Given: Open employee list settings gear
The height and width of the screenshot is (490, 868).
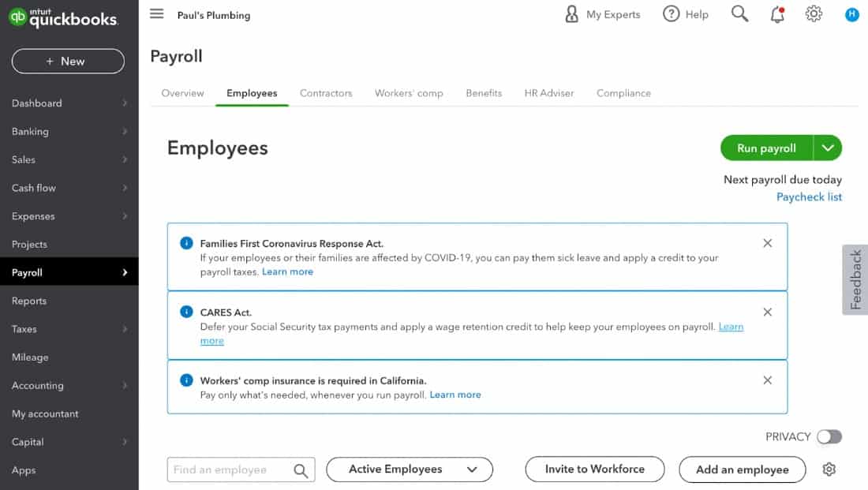Looking at the screenshot, I should pos(829,469).
